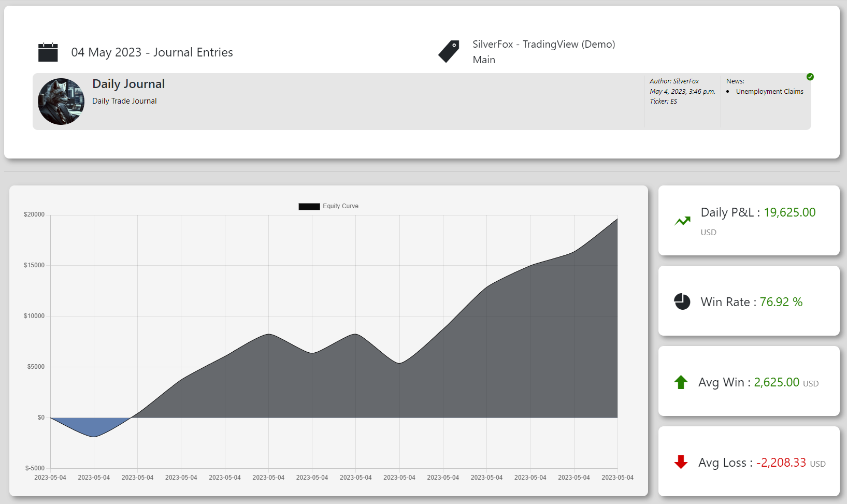
Task: Click the Win Rate value 76.92 %
Action: [781, 302]
